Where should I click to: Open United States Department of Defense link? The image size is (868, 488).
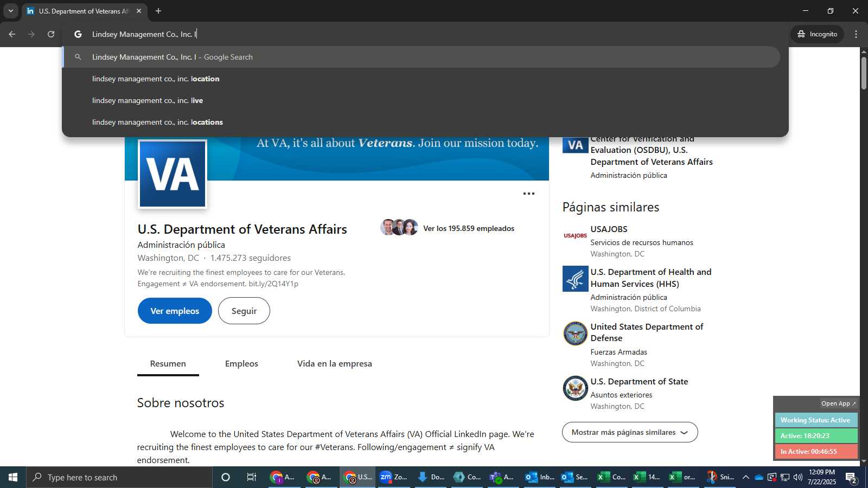click(647, 332)
